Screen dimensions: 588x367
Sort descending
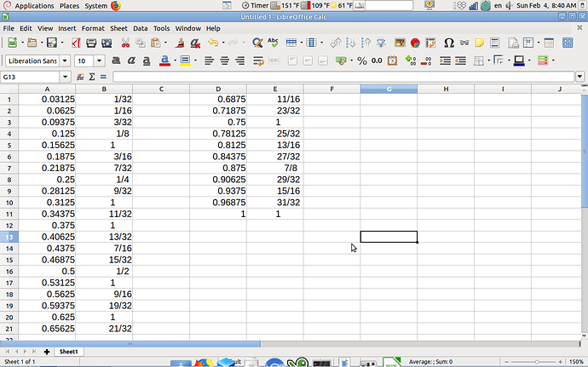click(x=366, y=43)
